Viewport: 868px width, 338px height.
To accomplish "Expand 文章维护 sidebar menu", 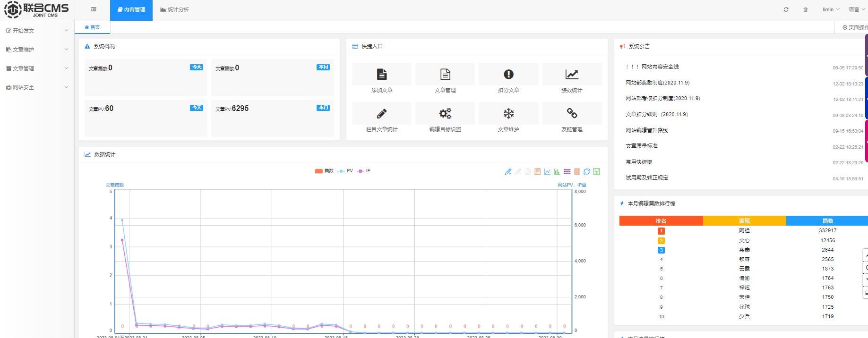I will tap(37, 50).
